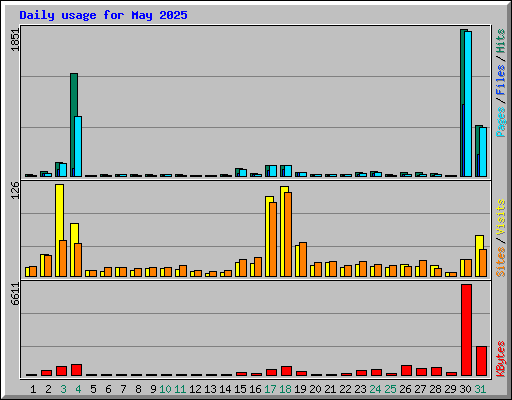This screenshot has width=512, height=400.
Task: Click day number 2 on the x-axis
Action: (48, 389)
